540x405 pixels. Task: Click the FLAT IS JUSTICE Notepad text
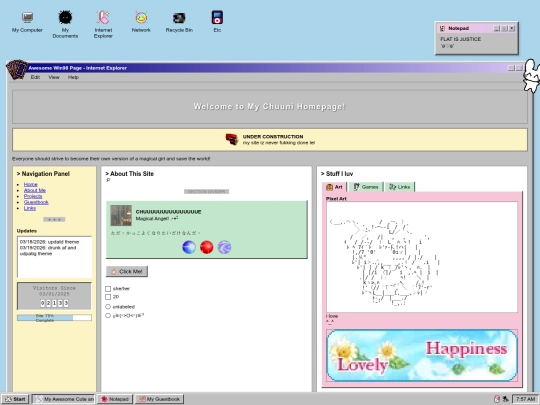point(460,39)
